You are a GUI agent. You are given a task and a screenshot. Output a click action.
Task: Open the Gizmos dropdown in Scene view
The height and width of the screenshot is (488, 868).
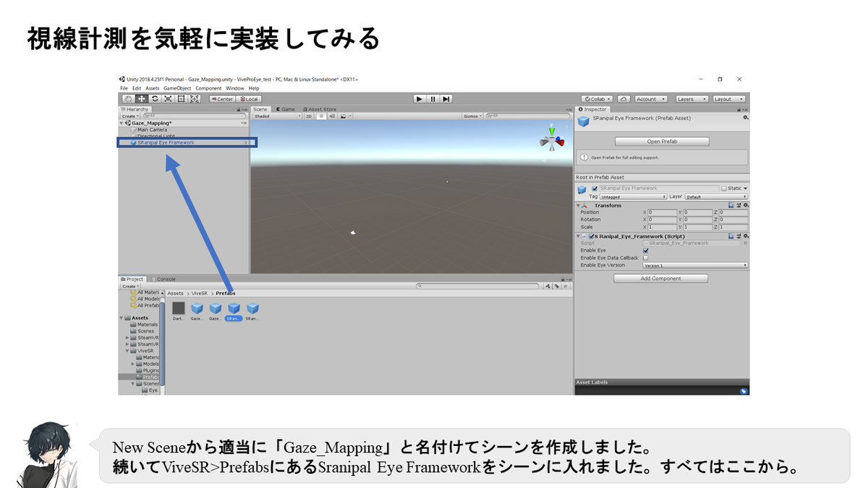[472, 116]
